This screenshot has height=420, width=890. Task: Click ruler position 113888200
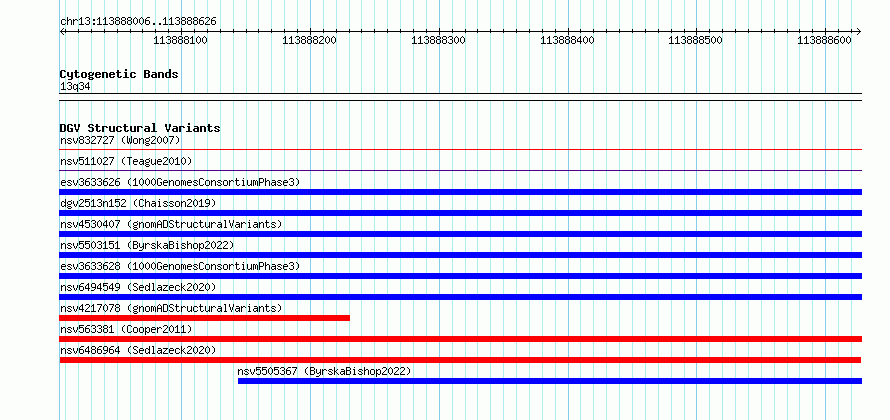[x=309, y=40]
